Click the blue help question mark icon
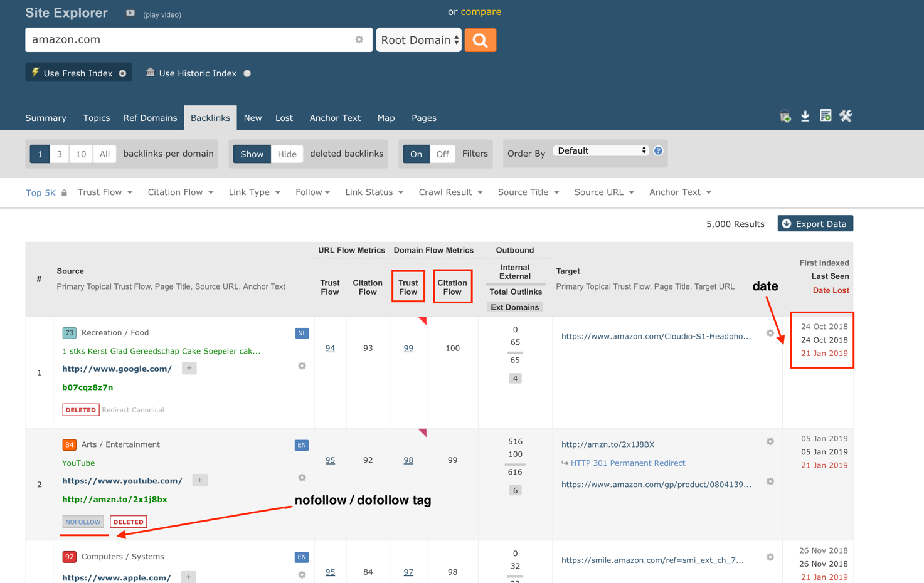Viewport: 924px width, 583px height. coord(658,150)
